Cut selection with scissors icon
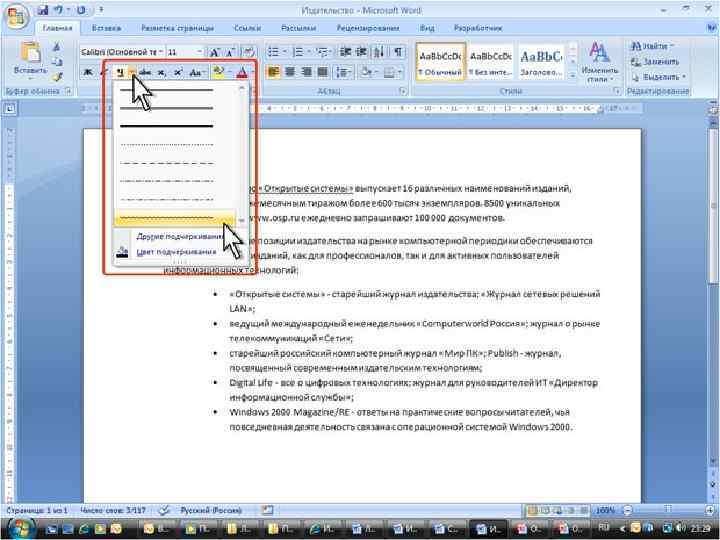Viewport: 720px width, 540px height. tap(56, 47)
